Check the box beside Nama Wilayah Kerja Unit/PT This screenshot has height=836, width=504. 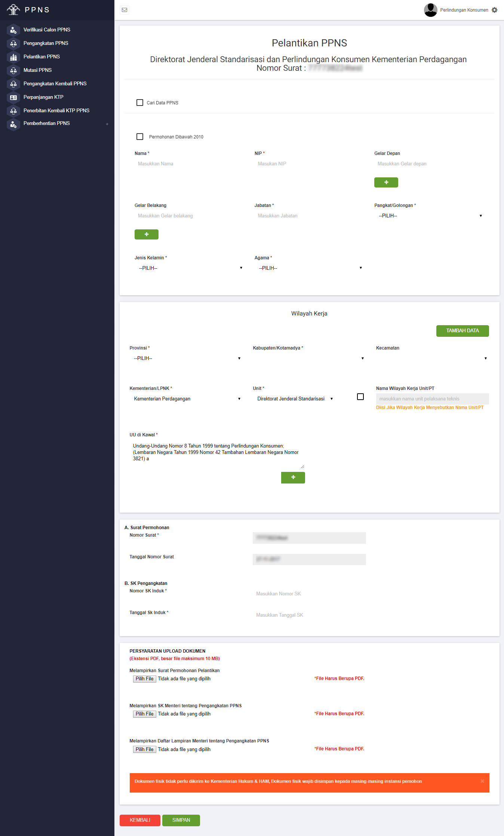tap(360, 397)
